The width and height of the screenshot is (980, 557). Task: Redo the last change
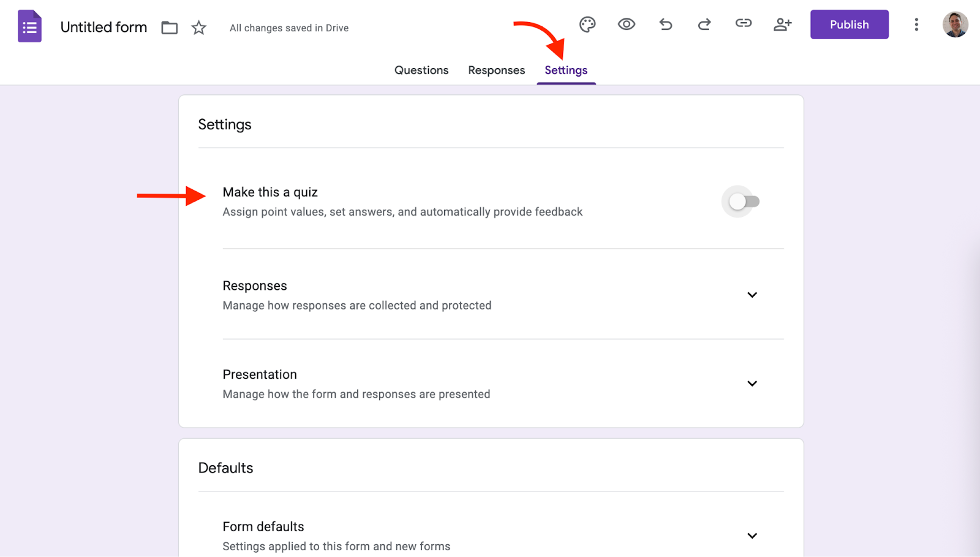tap(704, 25)
